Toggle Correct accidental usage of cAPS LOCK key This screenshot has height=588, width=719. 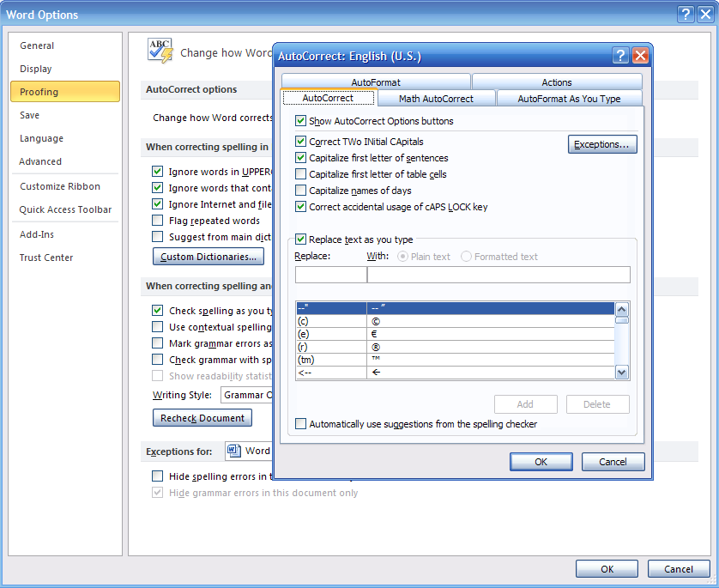click(300, 206)
